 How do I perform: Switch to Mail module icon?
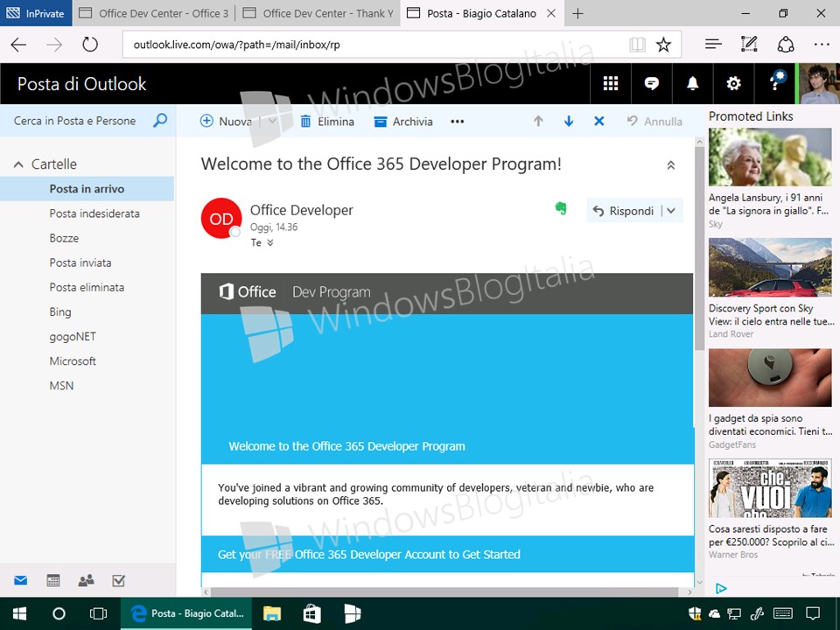click(20, 581)
